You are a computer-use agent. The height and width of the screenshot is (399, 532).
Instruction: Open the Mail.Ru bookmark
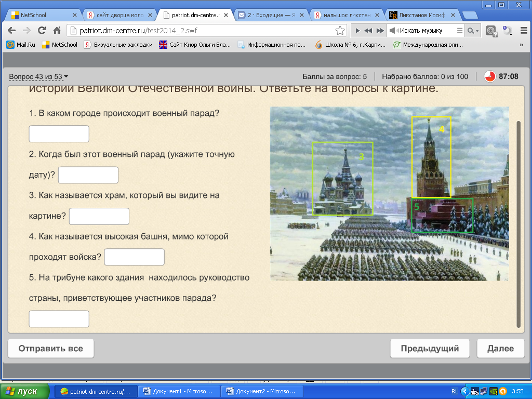click(x=21, y=45)
